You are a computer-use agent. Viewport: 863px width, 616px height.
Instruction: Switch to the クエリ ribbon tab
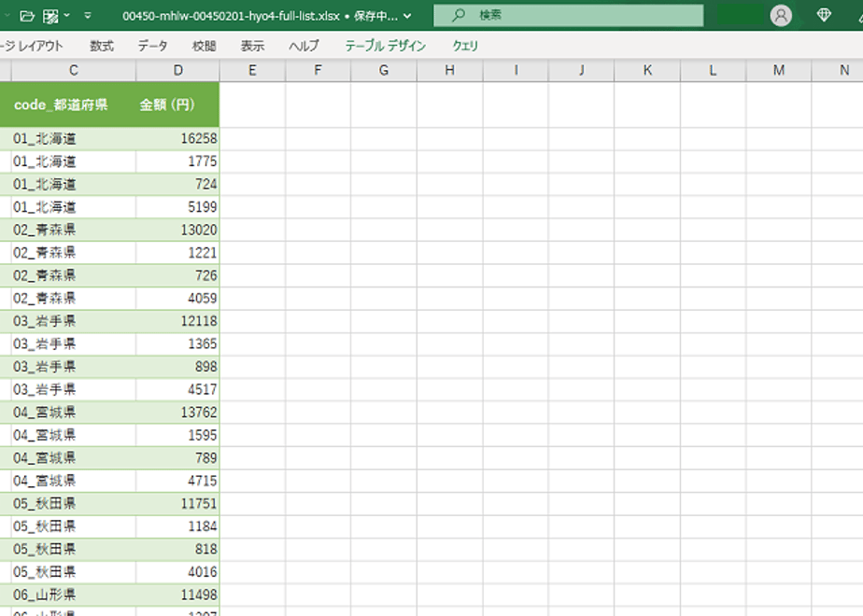tap(465, 47)
